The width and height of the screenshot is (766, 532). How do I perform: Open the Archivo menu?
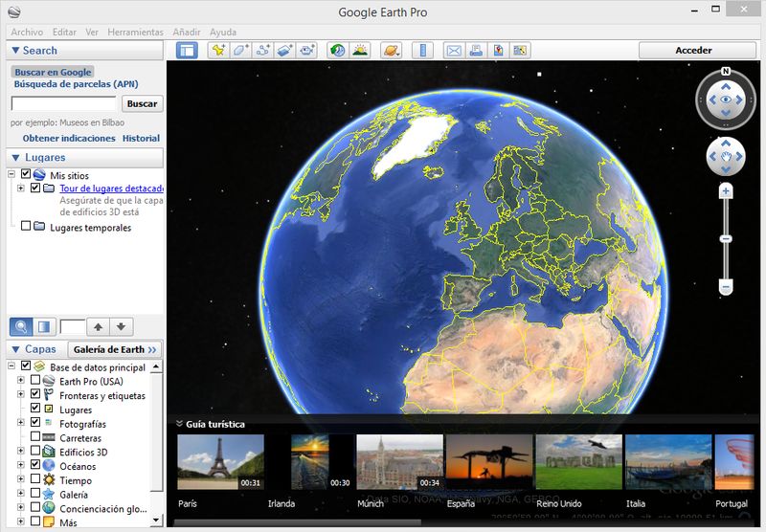coord(27,32)
